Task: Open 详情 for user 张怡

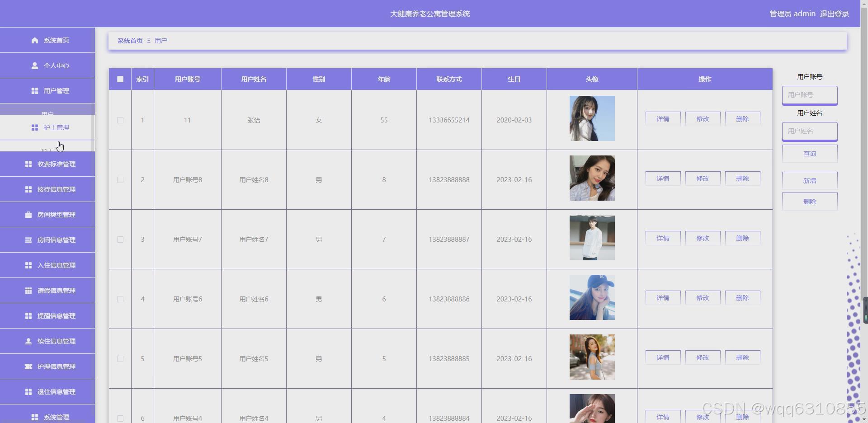Action: [663, 119]
